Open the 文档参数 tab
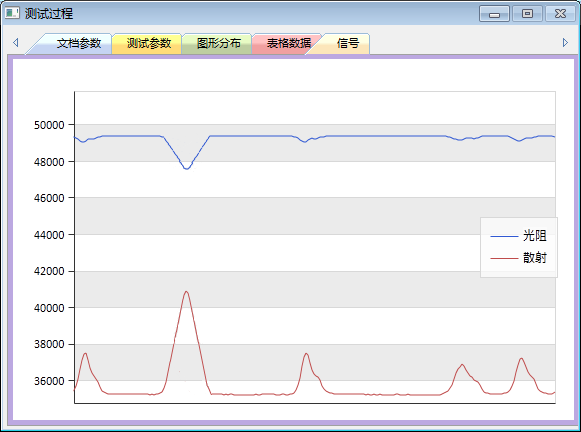The width and height of the screenshot is (581, 432). coord(79,43)
